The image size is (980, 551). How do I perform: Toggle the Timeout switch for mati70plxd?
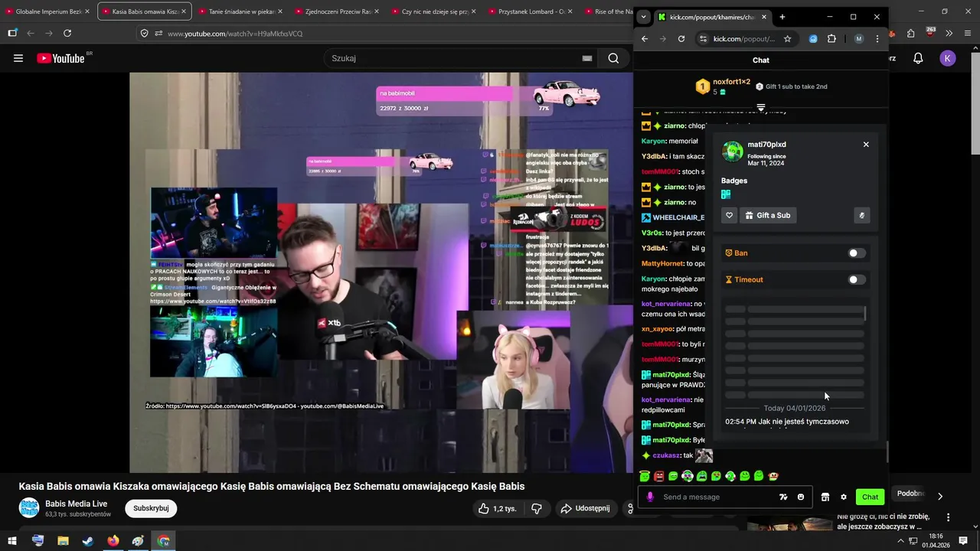pos(857,279)
